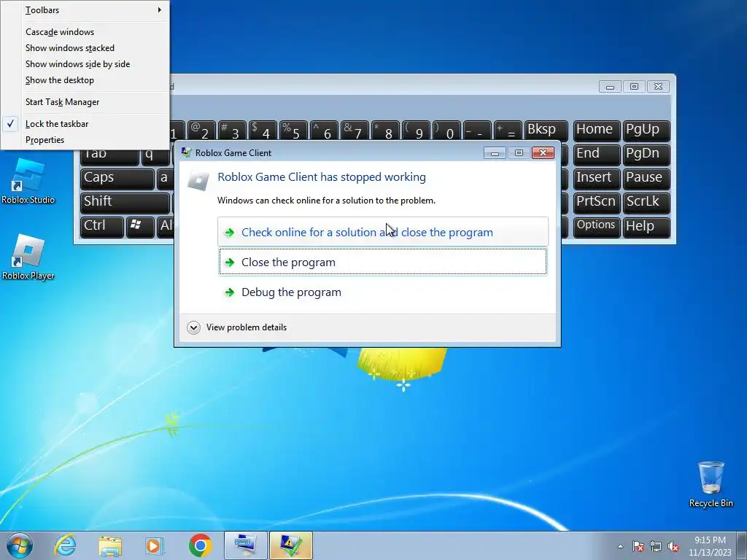Launch Google Chrome from taskbar

(200, 545)
